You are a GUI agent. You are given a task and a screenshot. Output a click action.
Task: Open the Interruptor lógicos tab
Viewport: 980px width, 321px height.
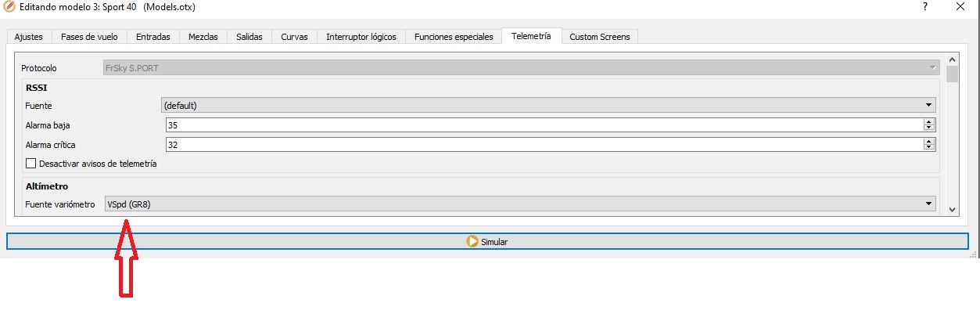click(x=361, y=37)
